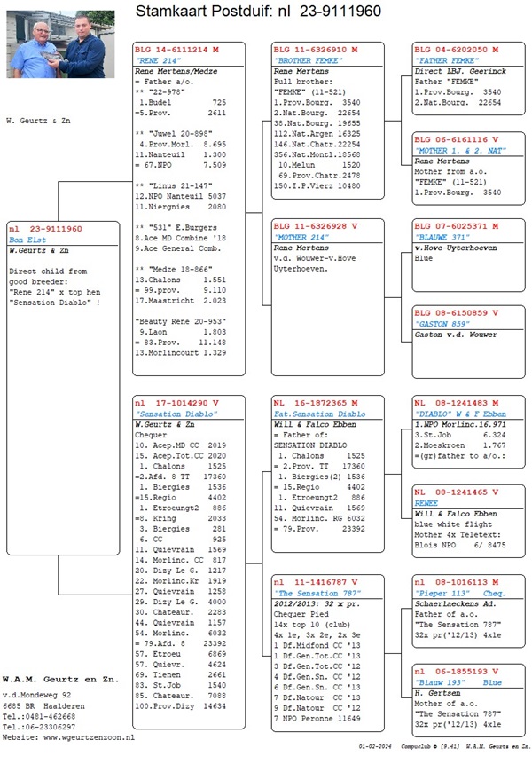Select ring number 'nl 06-1855193 V'
532x764 pixels.
tap(456, 672)
